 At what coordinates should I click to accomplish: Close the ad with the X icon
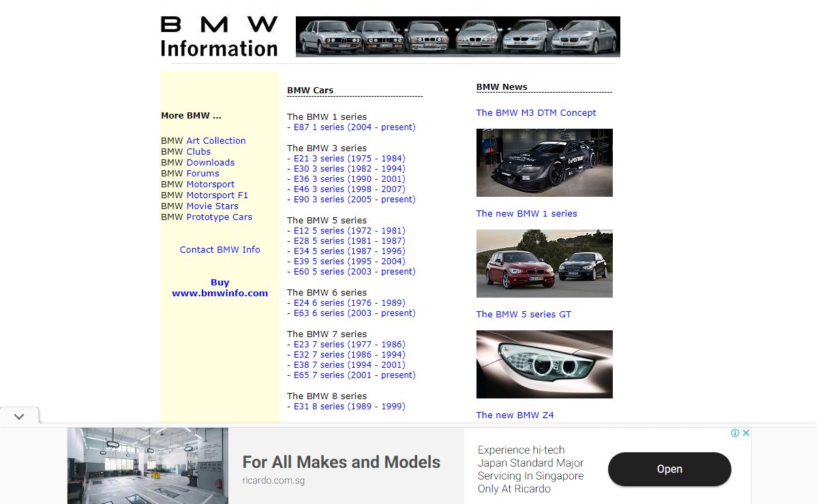tap(746, 433)
